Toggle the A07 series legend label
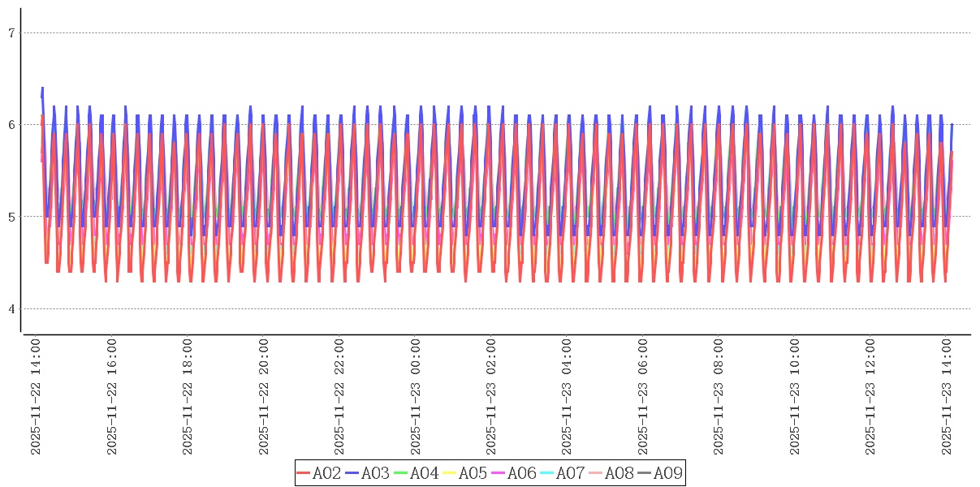980x487 pixels. pyautogui.click(x=570, y=473)
